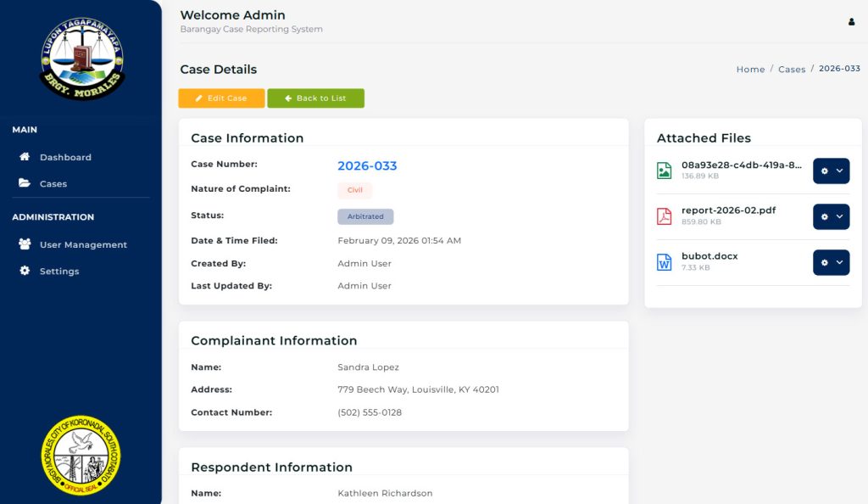This screenshot has height=504, width=868.
Task: Click the Word document icon for bubot.docx
Action: coord(665,262)
